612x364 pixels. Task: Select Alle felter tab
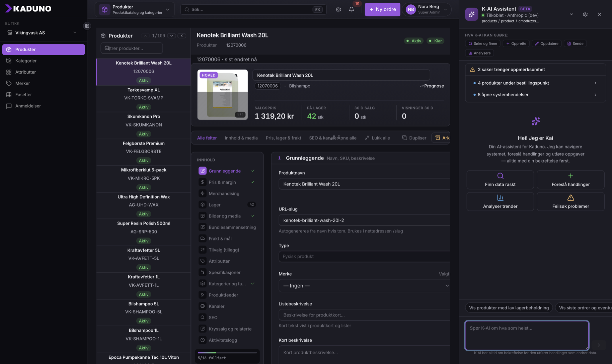207,138
